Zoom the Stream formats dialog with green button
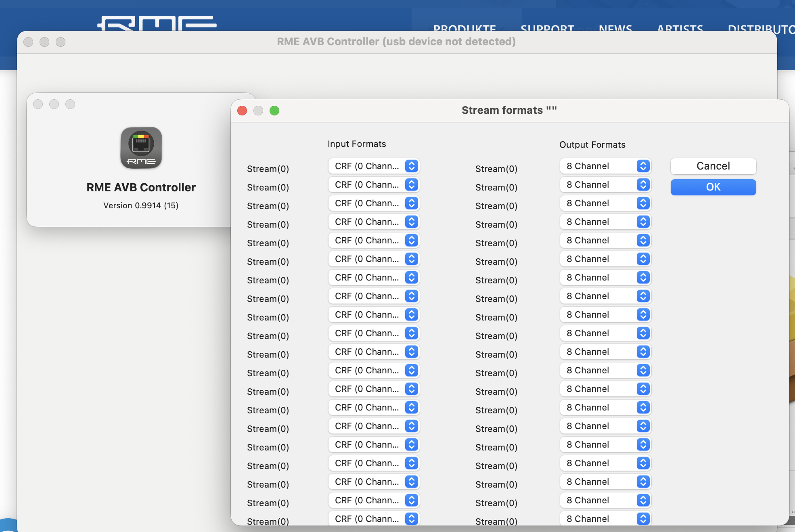The height and width of the screenshot is (532, 795). (274, 111)
